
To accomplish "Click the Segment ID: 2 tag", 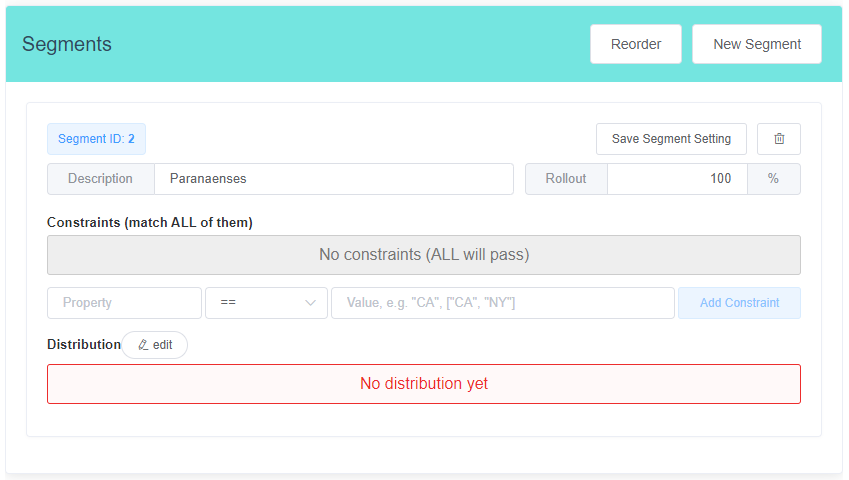I will pos(96,139).
